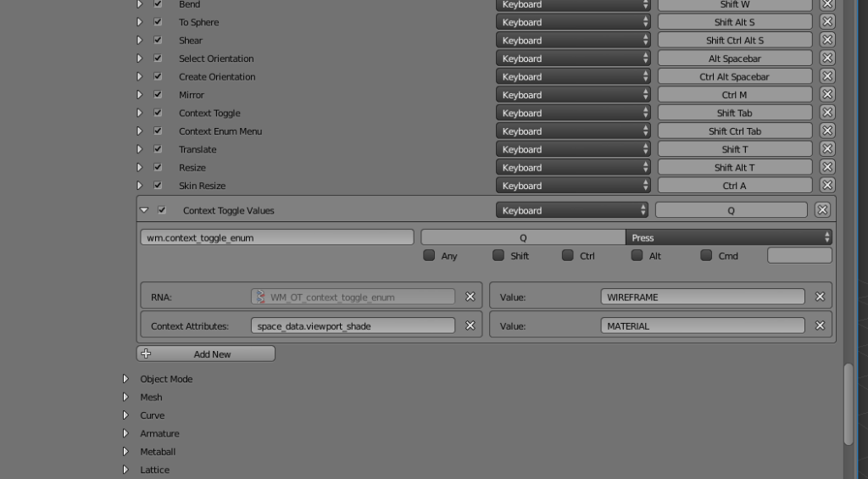Remove the Skin Resize keymap entry

coord(827,186)
